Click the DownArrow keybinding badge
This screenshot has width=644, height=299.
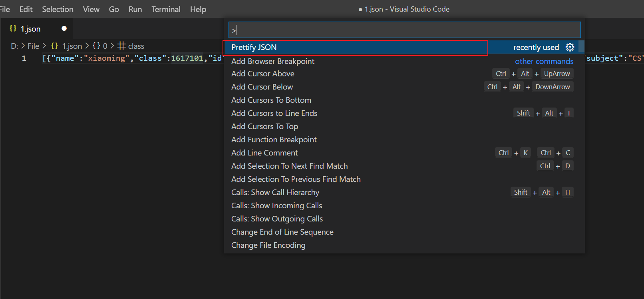click(x=553, y=87)
